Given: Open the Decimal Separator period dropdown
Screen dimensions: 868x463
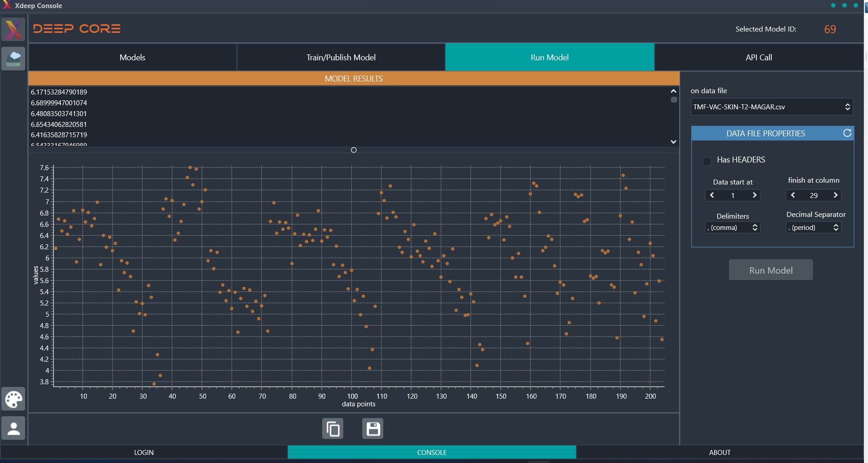Looking at the screenshot, I should (x=814, y=228).
